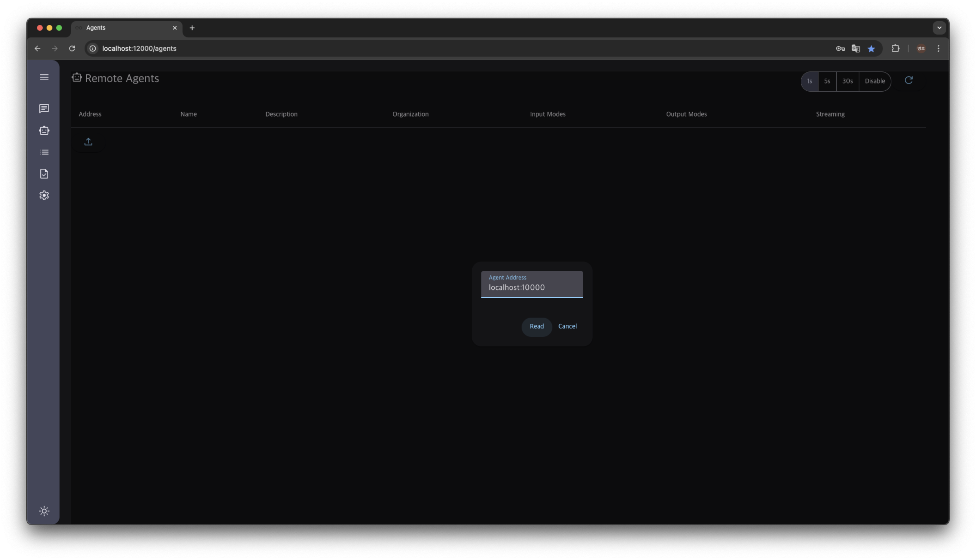This screenshot has height=560, width=976.
Task: Open the task list sidebar icon
Action: [x=44, y=174]
